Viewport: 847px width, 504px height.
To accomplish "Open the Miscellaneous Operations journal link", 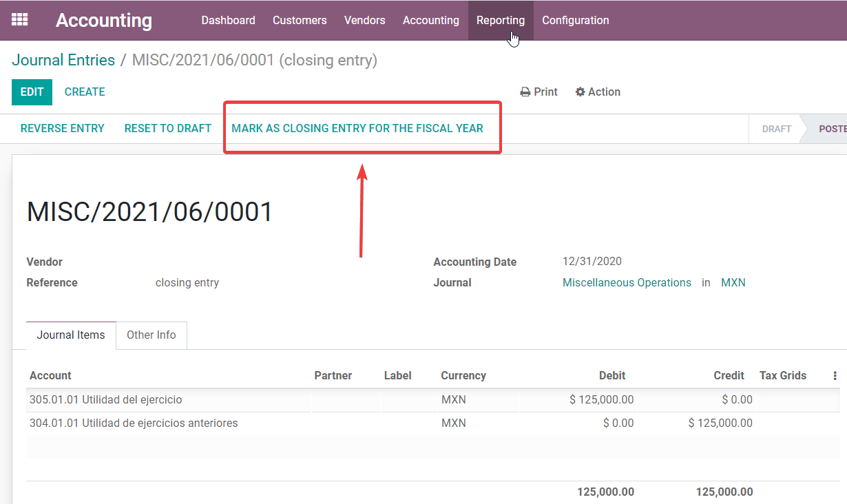I will 627,283.
